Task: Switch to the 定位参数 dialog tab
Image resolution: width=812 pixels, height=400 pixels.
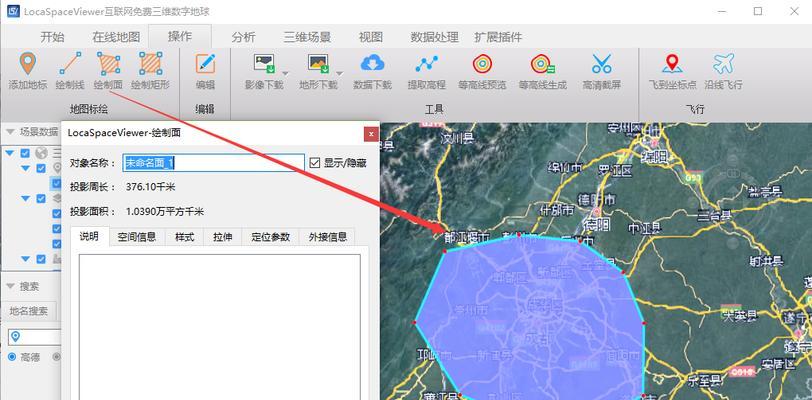Action: (271, 237)
